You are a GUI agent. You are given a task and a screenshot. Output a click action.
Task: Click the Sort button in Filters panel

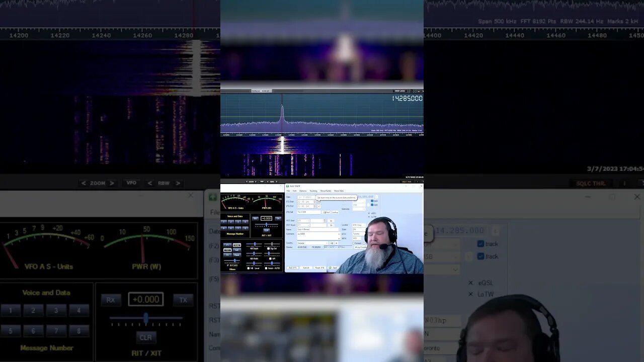pos(236,250)
